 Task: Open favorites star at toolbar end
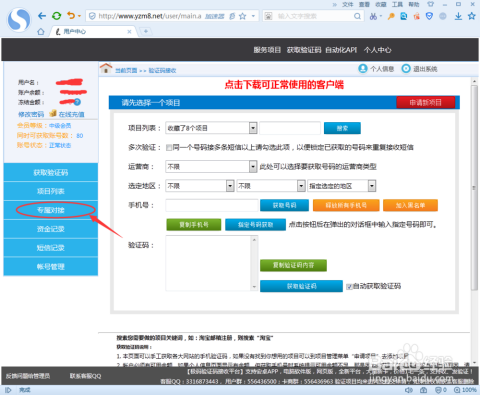472,16
